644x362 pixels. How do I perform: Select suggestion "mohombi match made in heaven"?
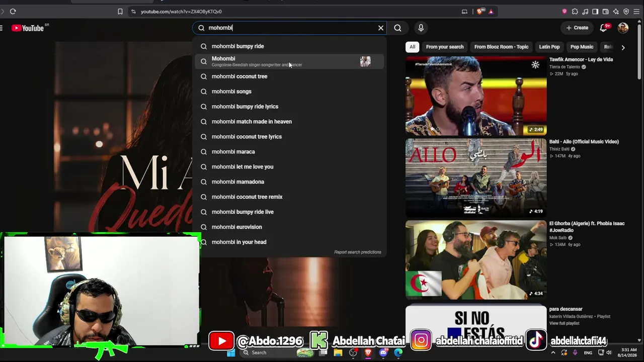(x=289, y=122)
